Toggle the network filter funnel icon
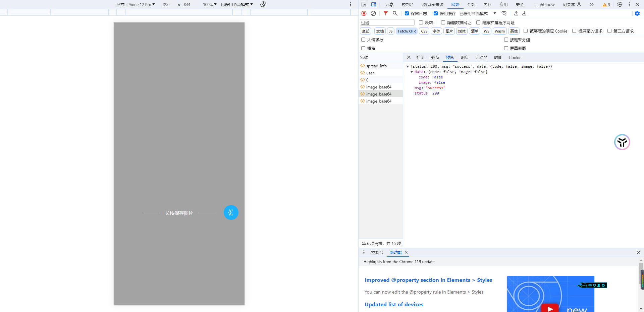 386,13
